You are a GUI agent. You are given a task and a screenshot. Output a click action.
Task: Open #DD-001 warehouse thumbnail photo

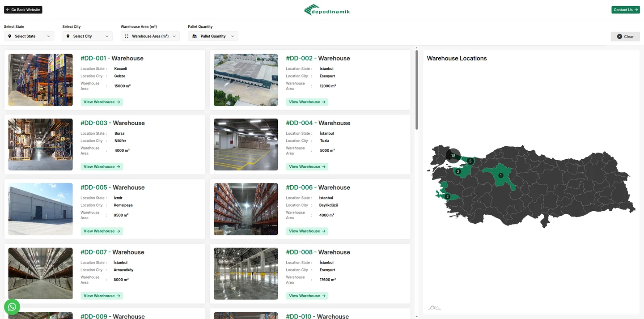[41, 80]
